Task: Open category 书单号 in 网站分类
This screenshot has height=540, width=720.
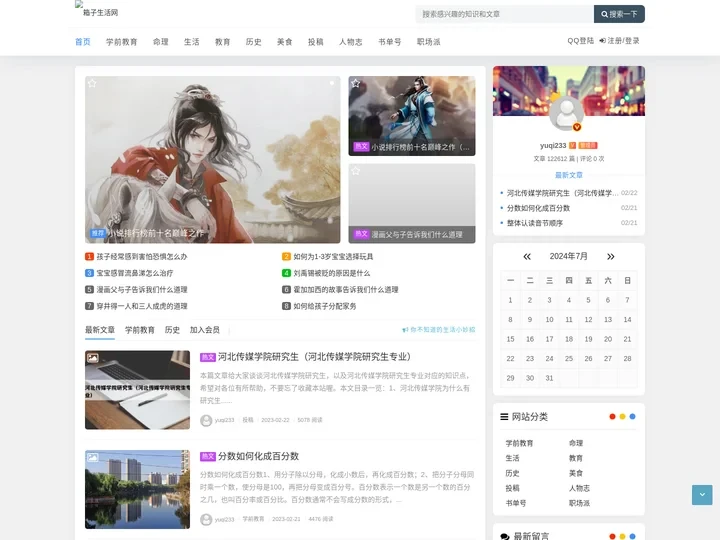Action: [516, 503]
